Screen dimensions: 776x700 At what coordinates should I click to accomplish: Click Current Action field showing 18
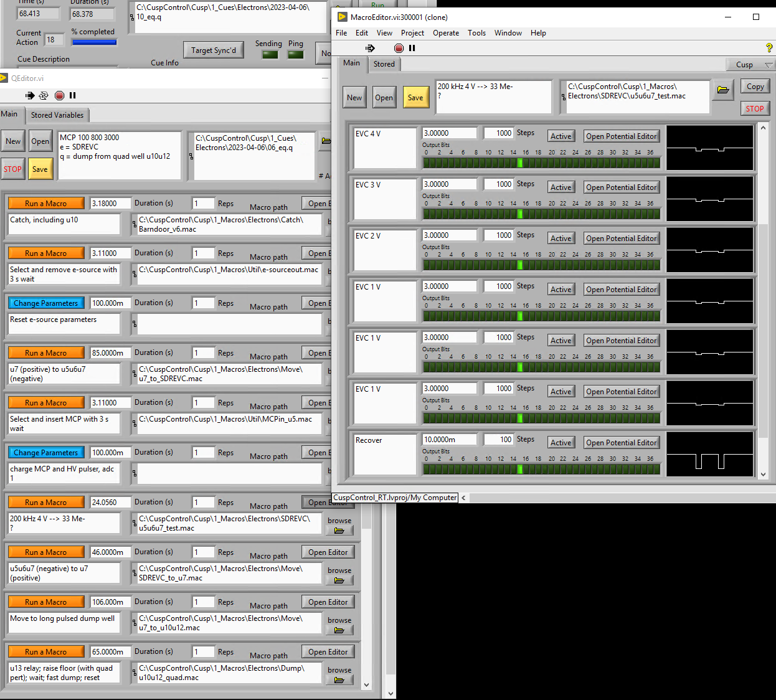pos(54,40)
